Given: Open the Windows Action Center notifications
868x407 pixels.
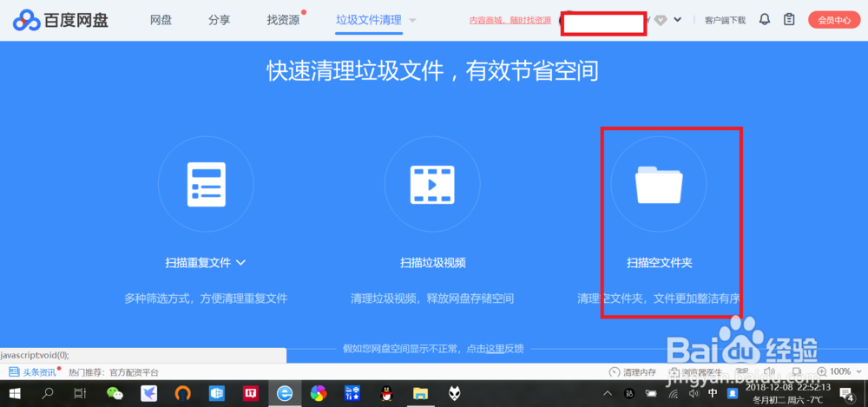Looking at the screenshot, I should tap(847, 394).
